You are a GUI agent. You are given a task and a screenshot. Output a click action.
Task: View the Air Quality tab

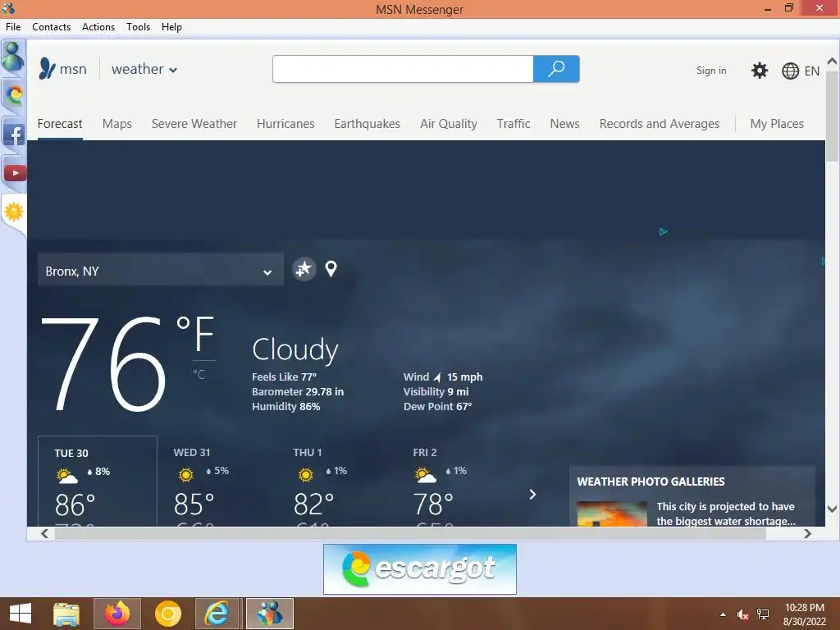pos(449,124)
